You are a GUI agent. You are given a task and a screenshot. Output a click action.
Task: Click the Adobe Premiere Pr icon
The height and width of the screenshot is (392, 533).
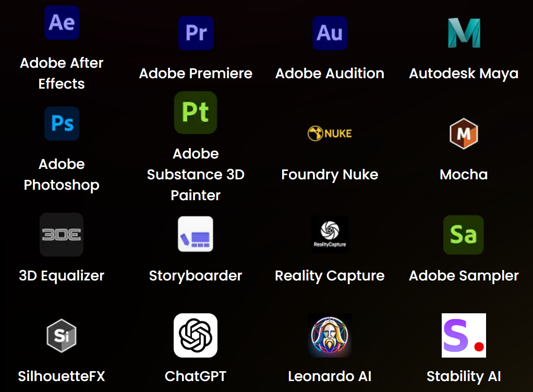point(196,33)
